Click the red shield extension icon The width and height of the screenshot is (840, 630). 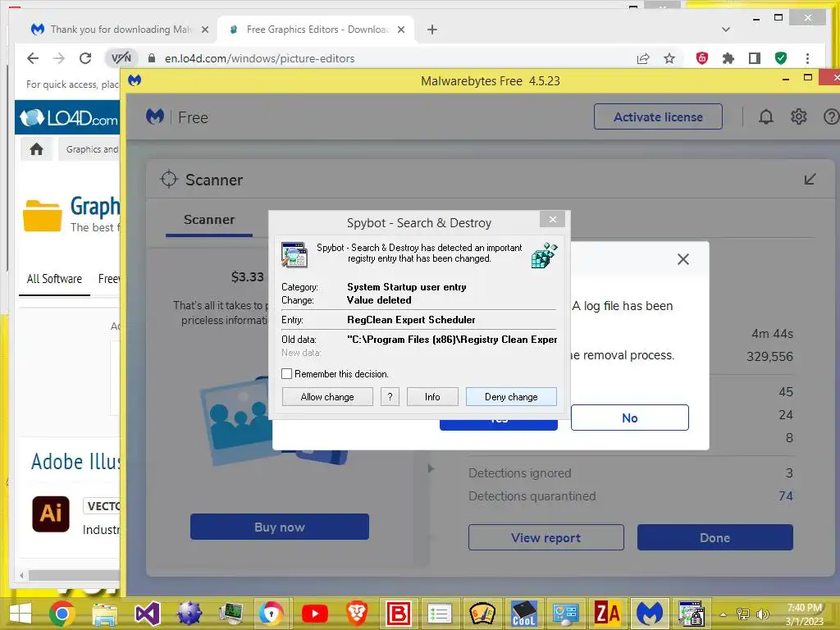(x=702, y=58)
